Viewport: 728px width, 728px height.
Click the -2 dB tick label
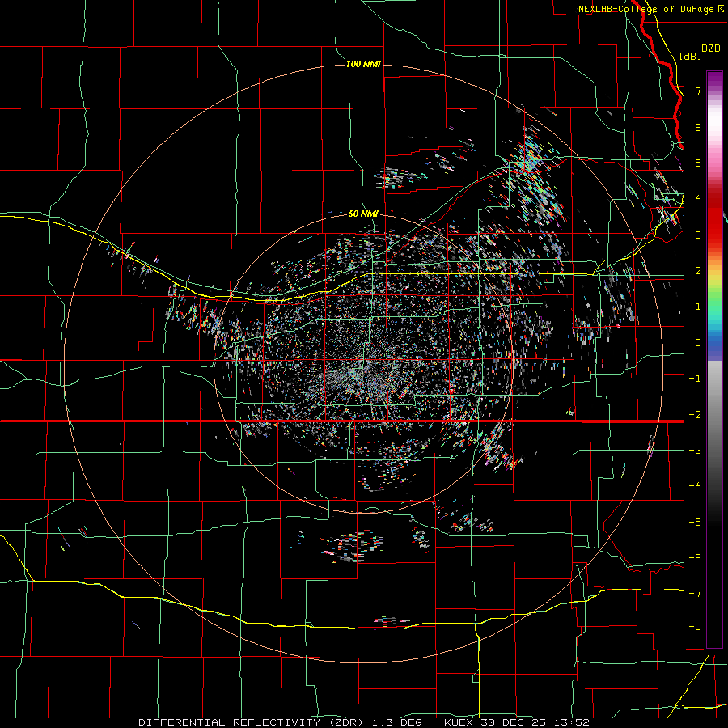point(695,414)
